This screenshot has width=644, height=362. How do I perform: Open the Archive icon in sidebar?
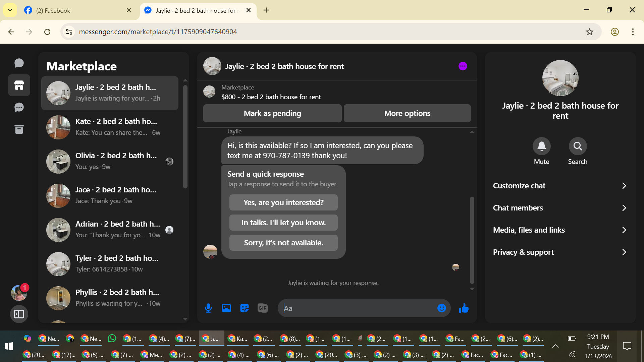pos(19,129)
